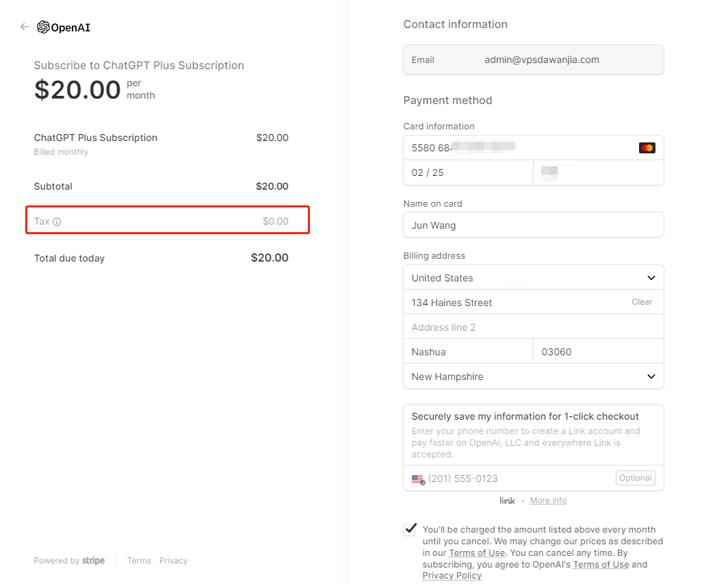Click the Subtotal $20.00 amount

pos(272,186)
